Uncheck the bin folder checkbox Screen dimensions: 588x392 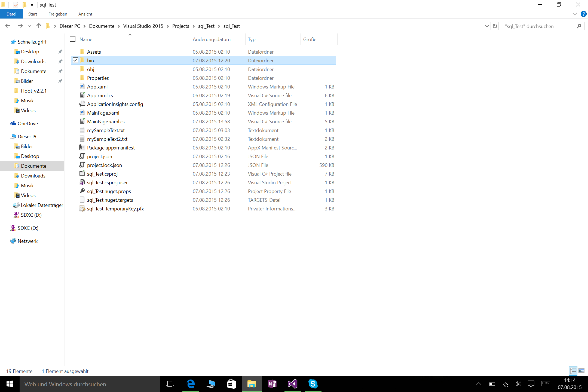click(75, 60)
